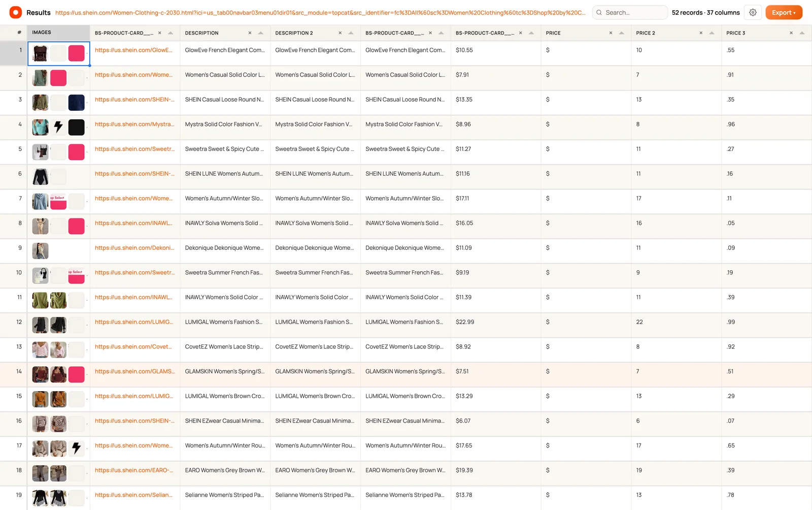Open the Selianne product link in row 19
This screenshot has width=812, height=510.
coord(133,495)
